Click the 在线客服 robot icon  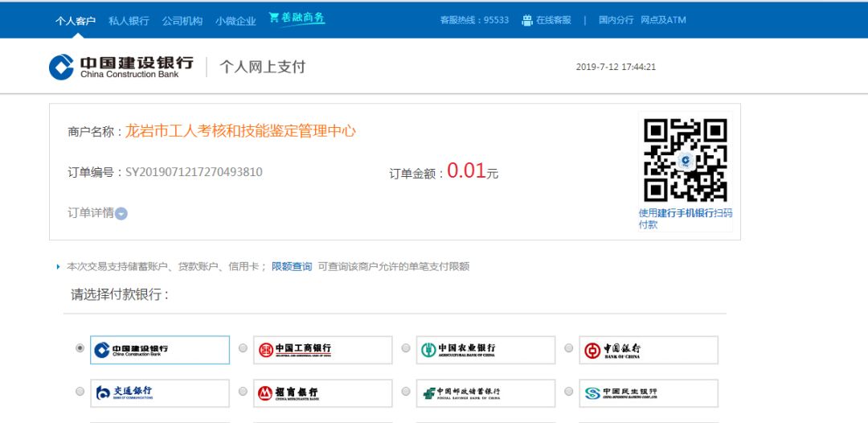(527, 20)
